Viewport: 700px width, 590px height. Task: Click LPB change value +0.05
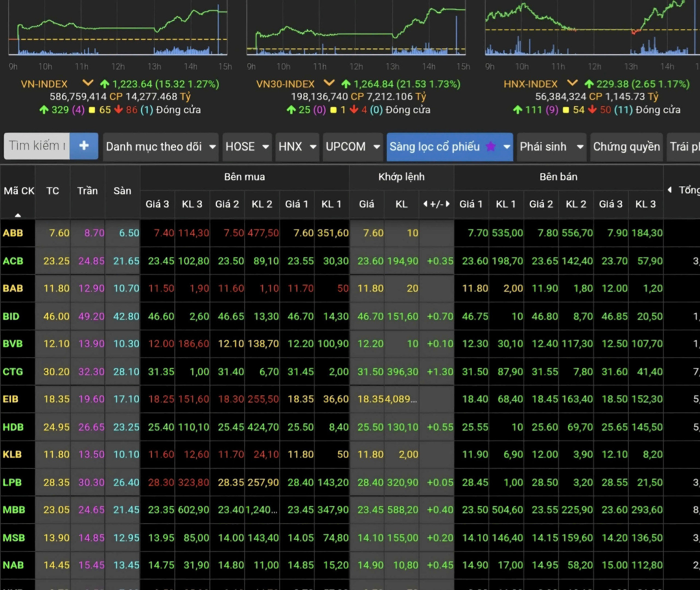coord(440,482)
